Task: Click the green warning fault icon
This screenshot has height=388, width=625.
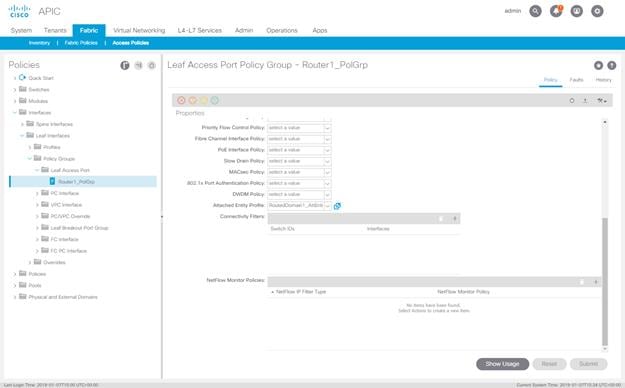Action: [x=214, y=100]
